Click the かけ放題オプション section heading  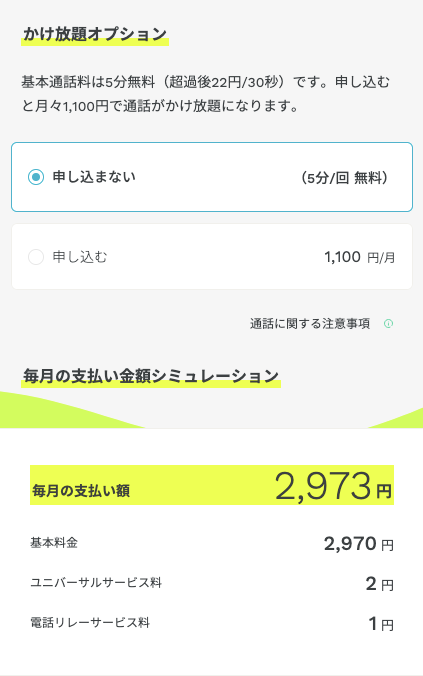(x=95, y=34)
